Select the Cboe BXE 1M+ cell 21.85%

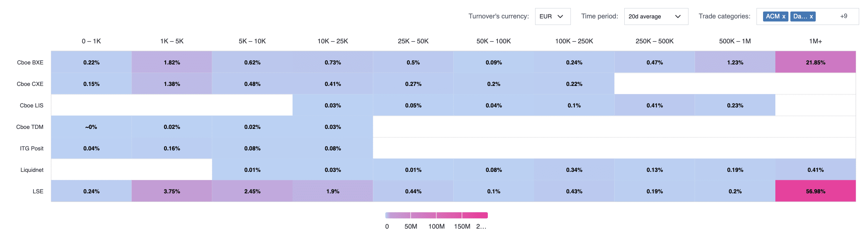pyautogui.click(x=815, y=62)
